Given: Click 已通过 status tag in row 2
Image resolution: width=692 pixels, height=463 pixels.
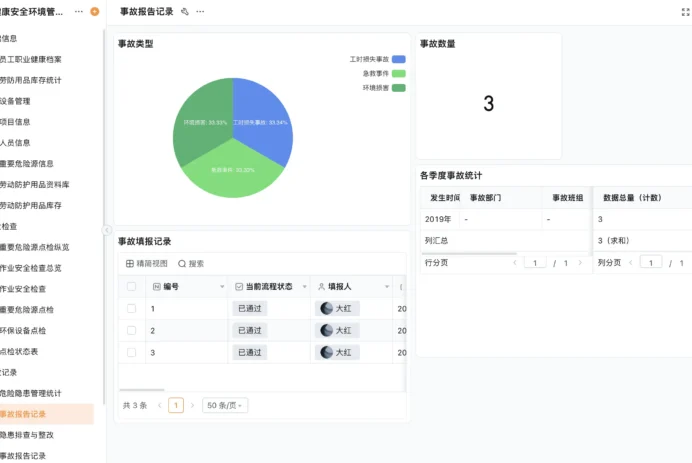Looking at the screenshot, I should (250, 331).
